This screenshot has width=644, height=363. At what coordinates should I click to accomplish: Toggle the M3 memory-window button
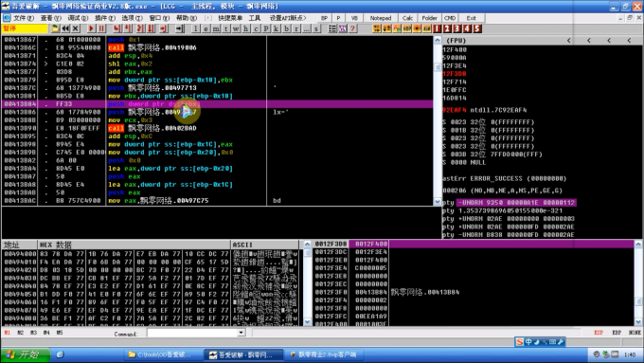34,333
